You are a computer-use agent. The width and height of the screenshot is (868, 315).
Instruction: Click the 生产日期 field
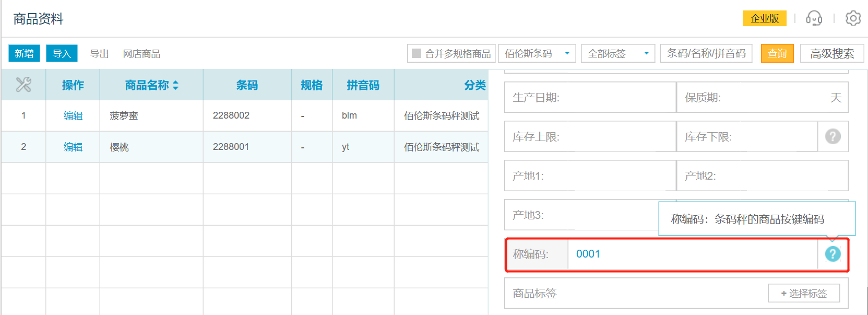[590, 97]
